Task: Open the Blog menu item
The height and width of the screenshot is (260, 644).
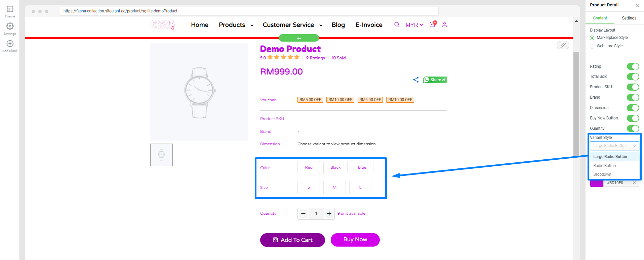Action: coord(338,25)
